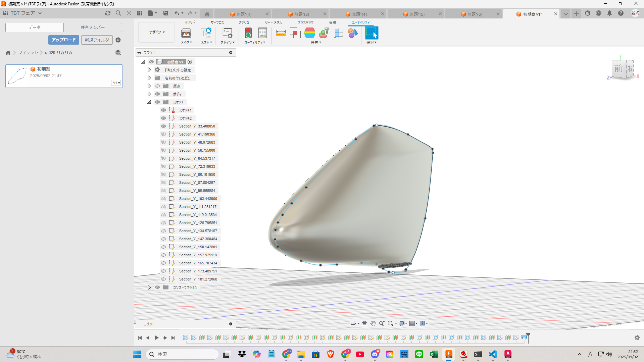Click the Section Analysis icon
The height and width of the screenshot is (362, 644).
click(338, 33)
